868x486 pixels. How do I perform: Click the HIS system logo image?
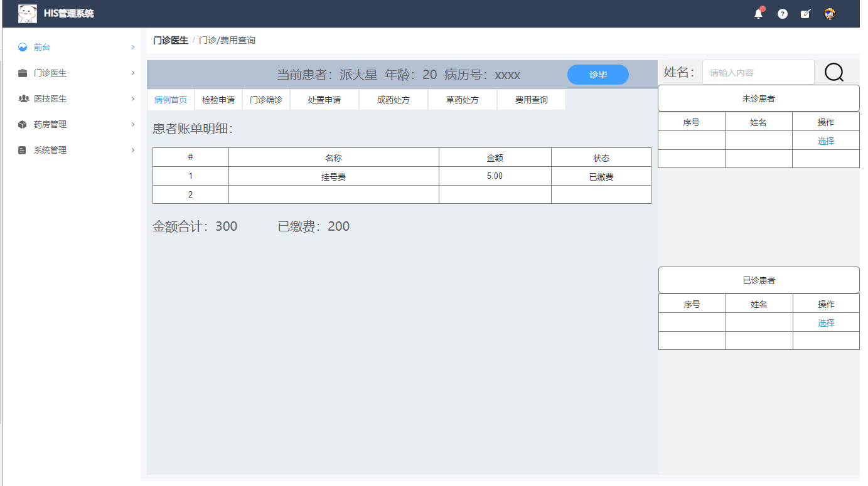pos(28,13)
